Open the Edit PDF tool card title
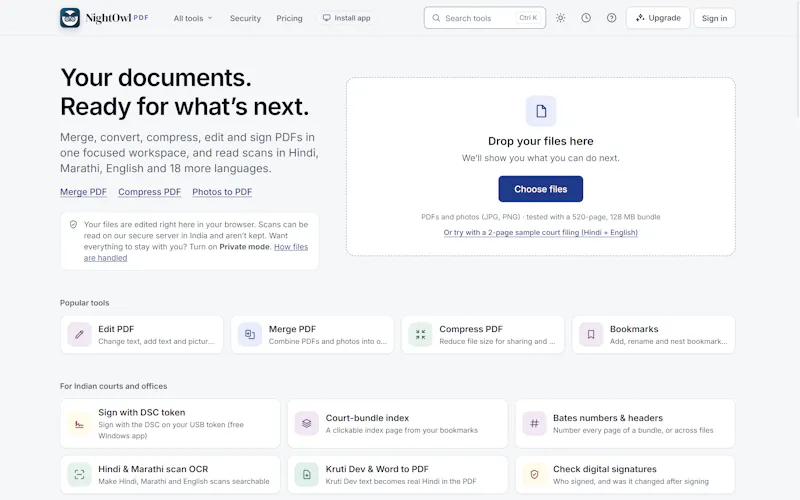The image size is (800, 500). click(116, 329)
